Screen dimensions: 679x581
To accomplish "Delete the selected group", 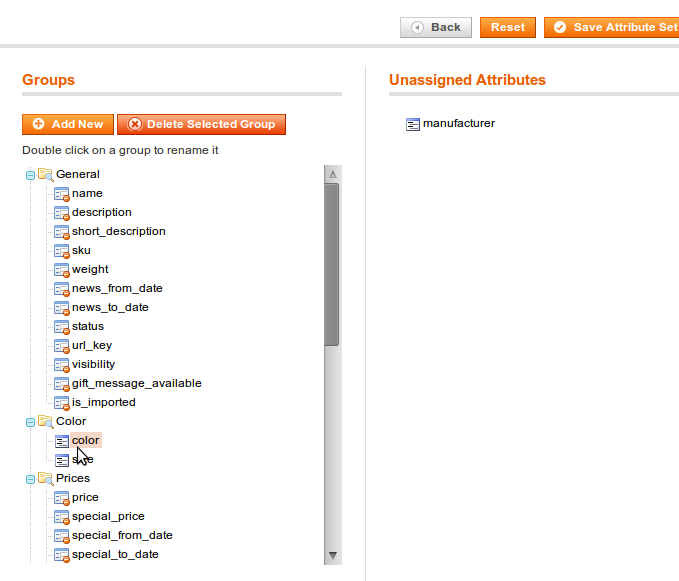I will (201, 124).
